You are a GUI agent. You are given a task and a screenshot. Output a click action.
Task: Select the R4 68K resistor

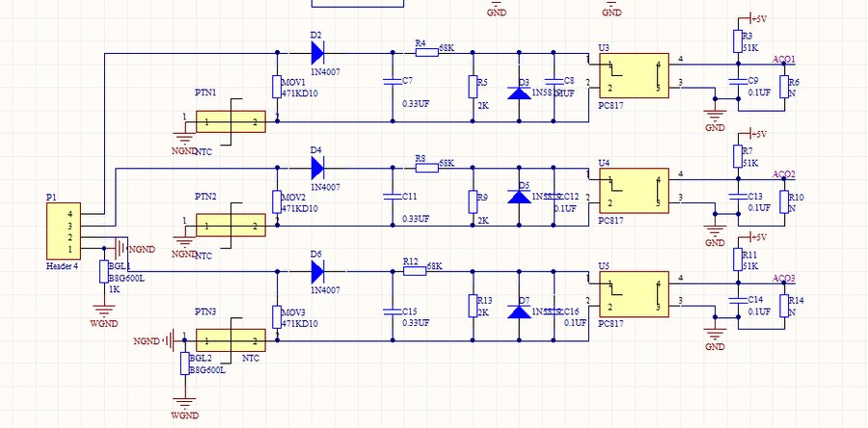click(425, 51)
